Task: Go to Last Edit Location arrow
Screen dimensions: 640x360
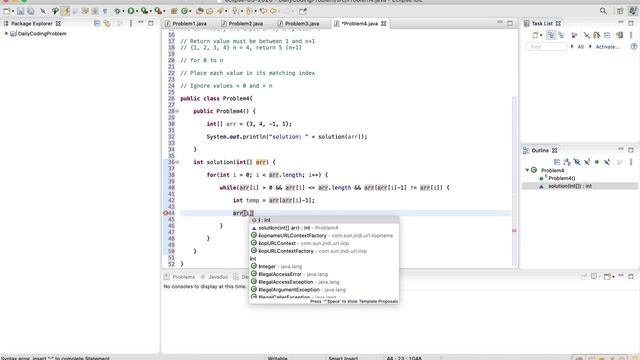Action: (x=263, y=11)
